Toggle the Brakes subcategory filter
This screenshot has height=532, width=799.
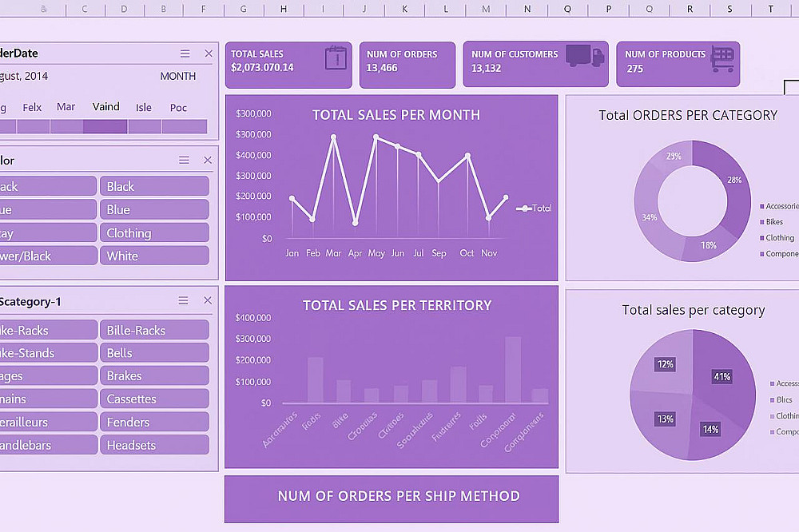coord(154,375)
